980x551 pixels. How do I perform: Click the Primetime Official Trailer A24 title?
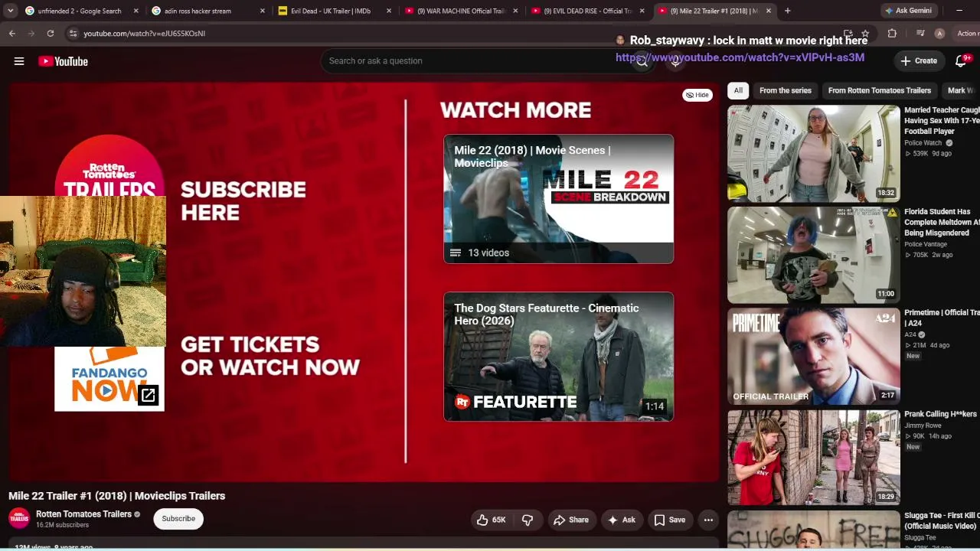[x=942, y=318]
